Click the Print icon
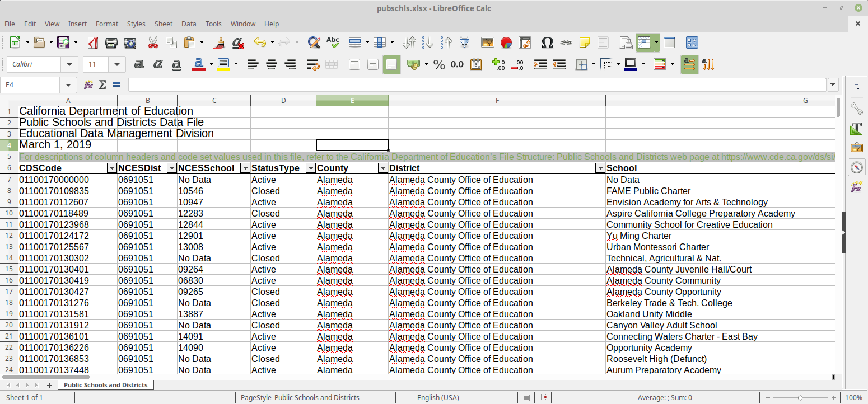The width and height of the screenshot is (868, 404). 111,43
